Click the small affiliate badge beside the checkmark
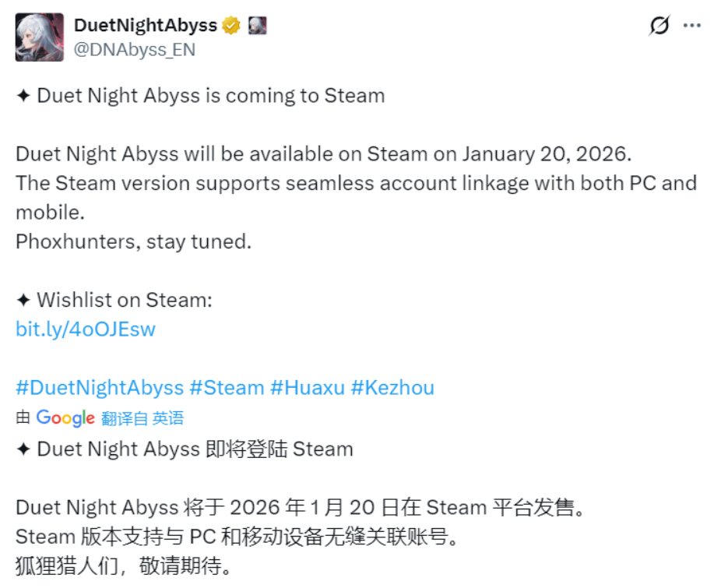This screenshot has width=714, height=588. coord(257,26)
